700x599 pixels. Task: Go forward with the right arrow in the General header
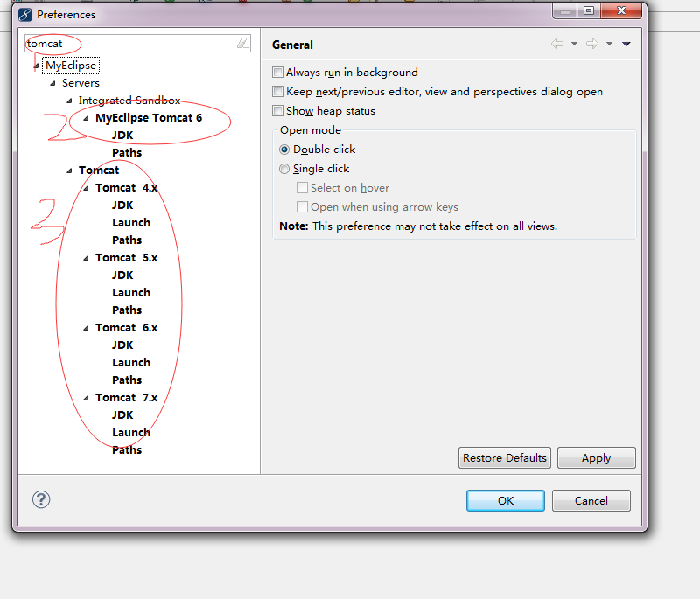[x=592, y=44]
